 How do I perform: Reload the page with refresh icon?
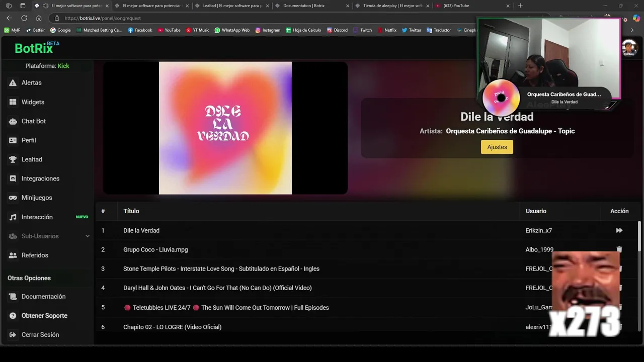pos(24,18)
